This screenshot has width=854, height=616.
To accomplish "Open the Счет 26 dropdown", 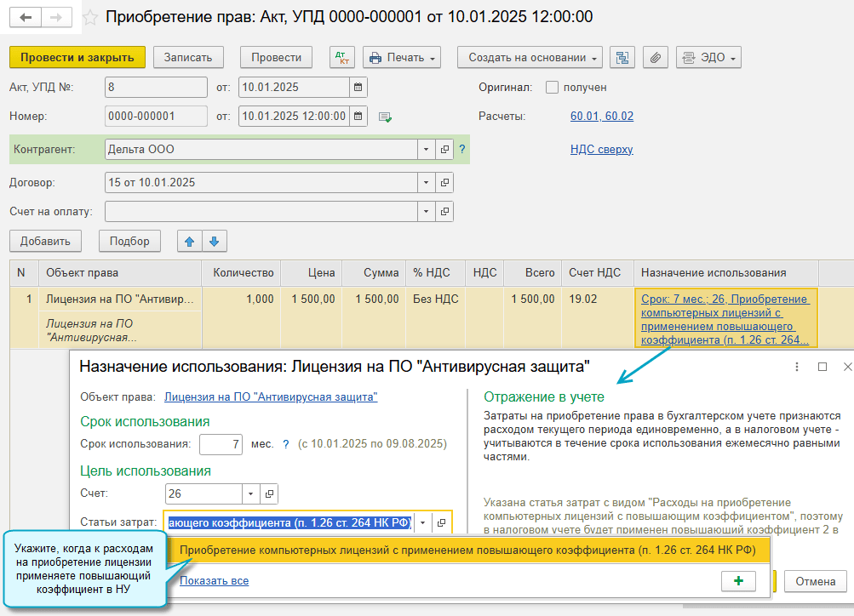I will 250,493.
